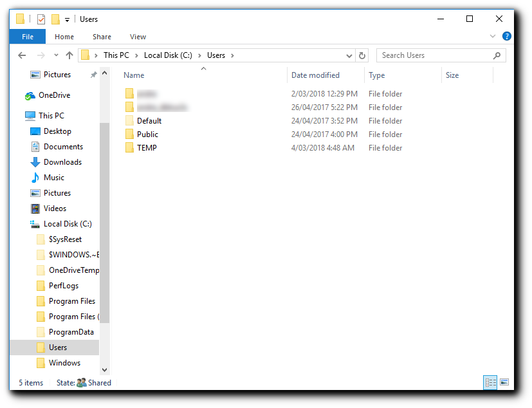532x408 pixels.
Task: Click the Properties icon in Quick Access Toolbar
Action: 41,19
